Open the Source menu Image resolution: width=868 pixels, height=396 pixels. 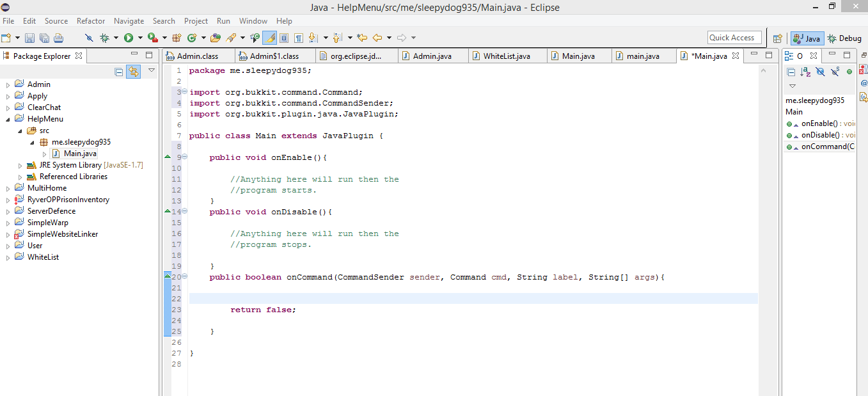click(56, 21)
